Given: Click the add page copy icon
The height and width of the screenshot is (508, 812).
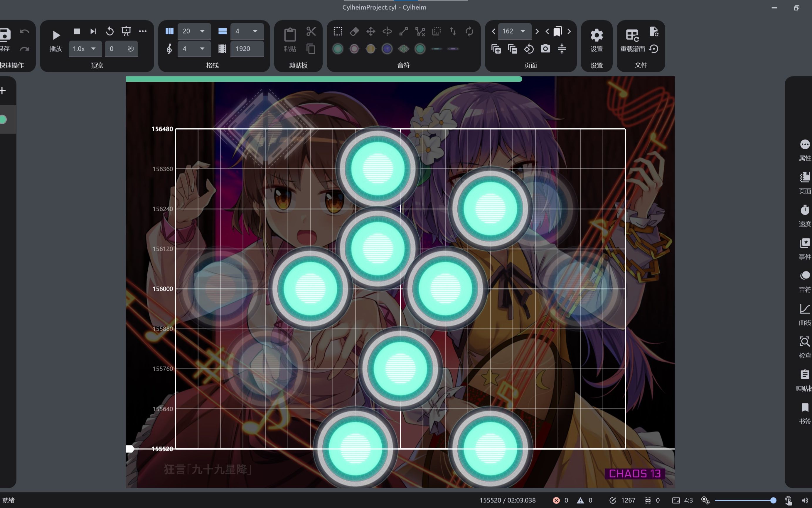Looking at the screenshot, I should (496, 49).
